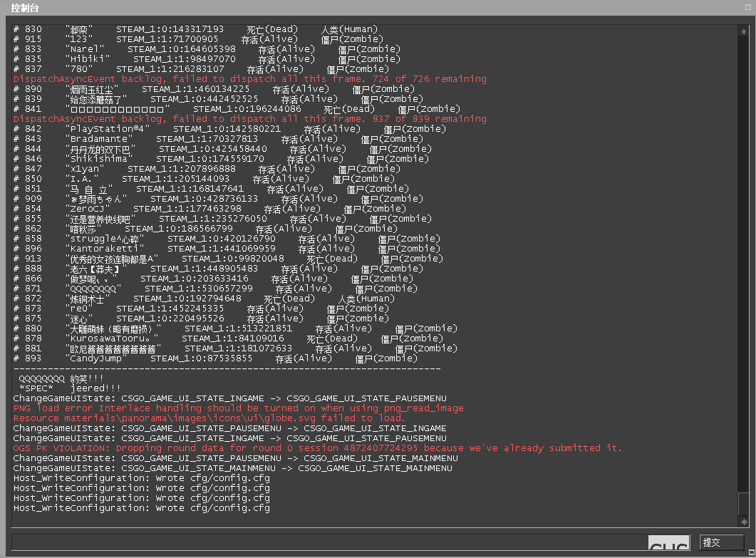Click 人类(Human) status in row 830
756x558 pixels.
pos(350,29)
